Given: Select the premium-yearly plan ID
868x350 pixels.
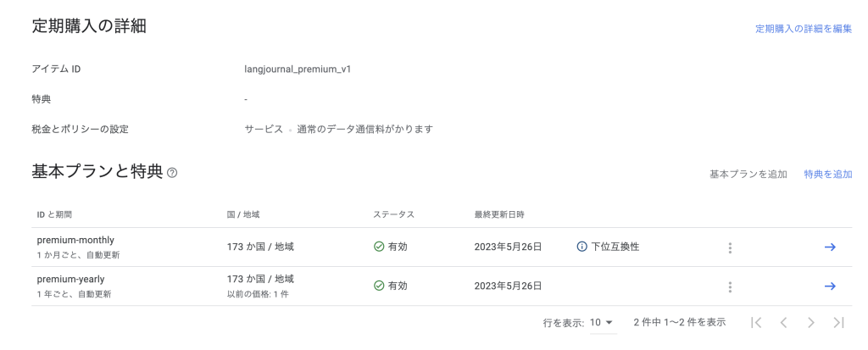Looking at the screenshot, I should (70, 279).
